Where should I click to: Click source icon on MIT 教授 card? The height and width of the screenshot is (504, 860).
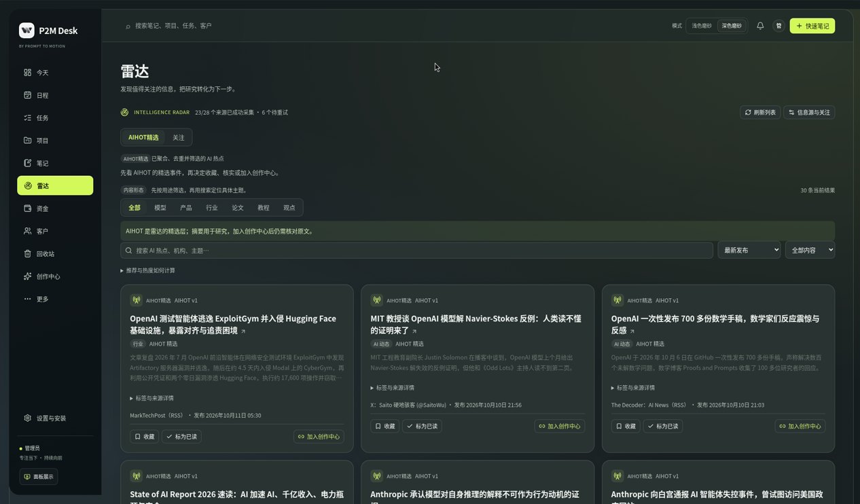tap(376, 300)
